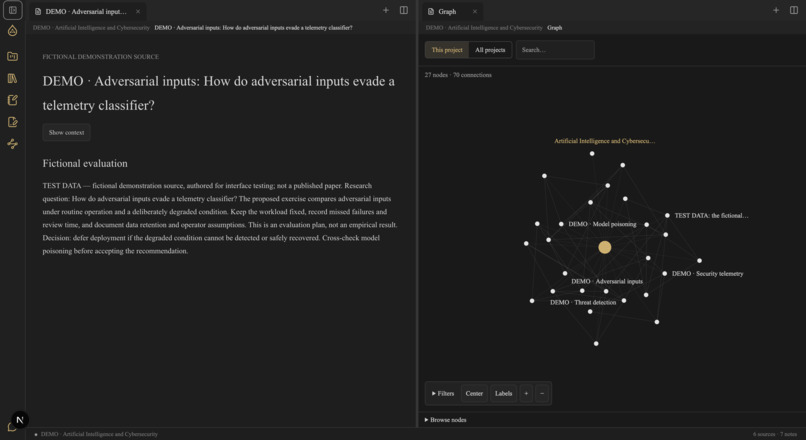Zoom in the graph with plus button
The width and height of the screenshot is (806, 440).
(526, 393)
